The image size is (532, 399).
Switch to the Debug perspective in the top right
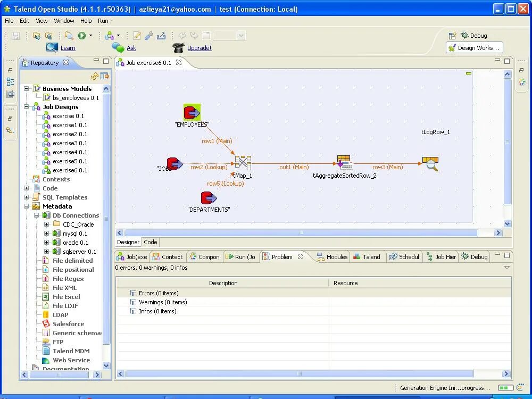474,36
